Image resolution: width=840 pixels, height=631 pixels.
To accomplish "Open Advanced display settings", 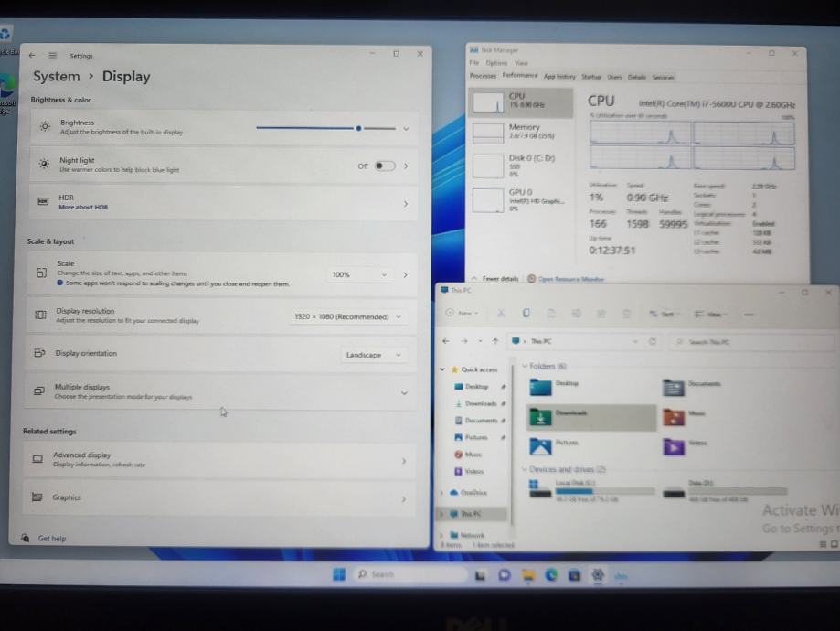I will 219,460.
